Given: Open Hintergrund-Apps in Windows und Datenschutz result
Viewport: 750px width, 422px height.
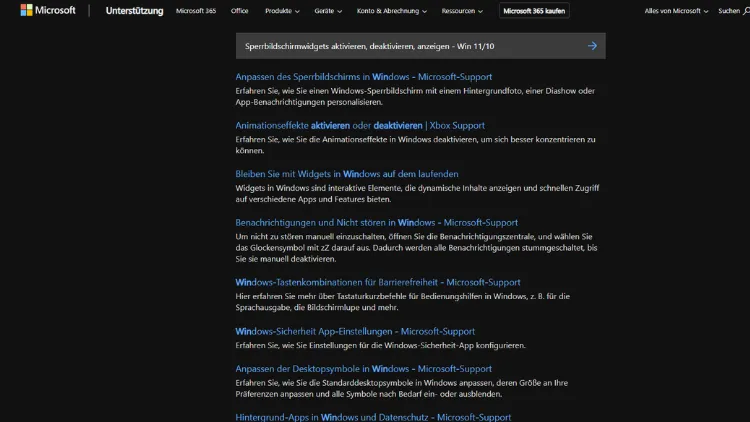Looking at the screenshot, I should click(x=373, y=417).
